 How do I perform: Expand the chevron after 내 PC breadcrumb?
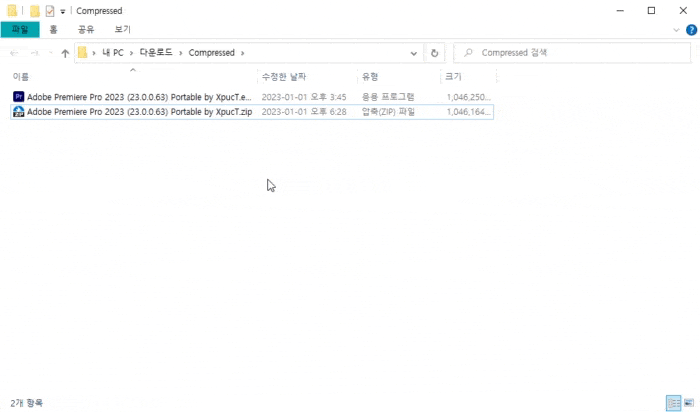(132, 53)
